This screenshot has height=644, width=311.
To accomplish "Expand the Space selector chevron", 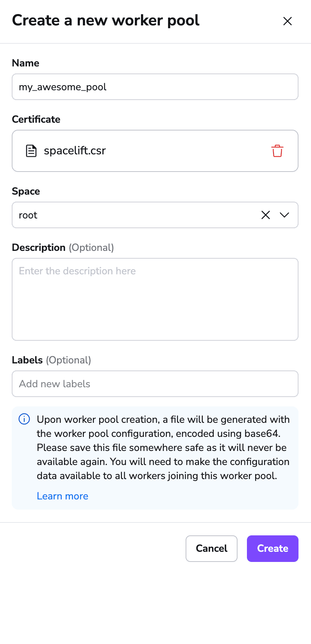I will (x=284, y=215).
